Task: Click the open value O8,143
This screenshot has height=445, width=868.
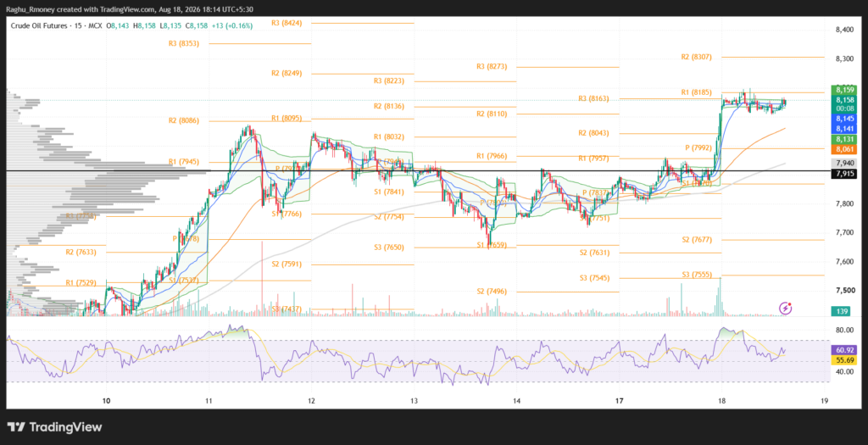Action: 119,25
